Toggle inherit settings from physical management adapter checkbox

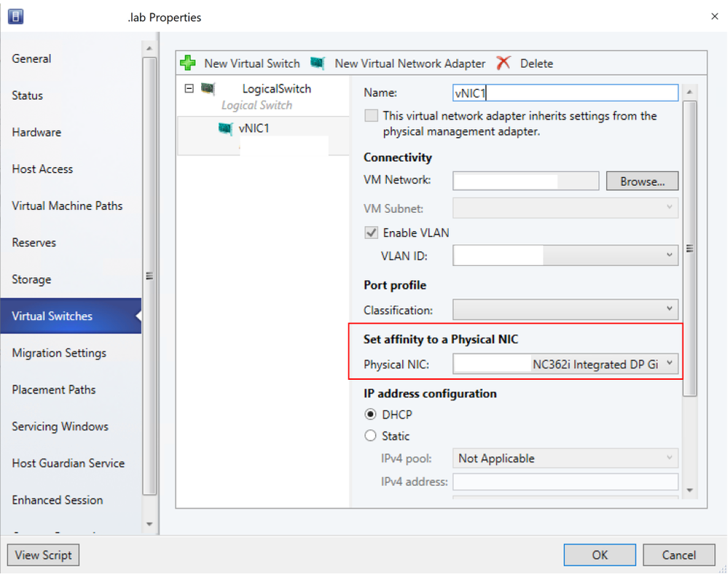pyautogui.click(x=371, y=115)
